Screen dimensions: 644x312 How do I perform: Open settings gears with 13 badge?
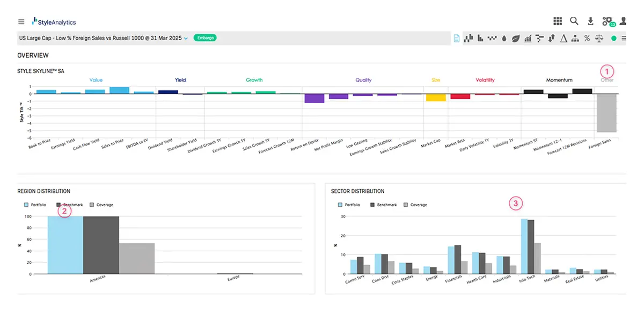click(x=608, y=21)
